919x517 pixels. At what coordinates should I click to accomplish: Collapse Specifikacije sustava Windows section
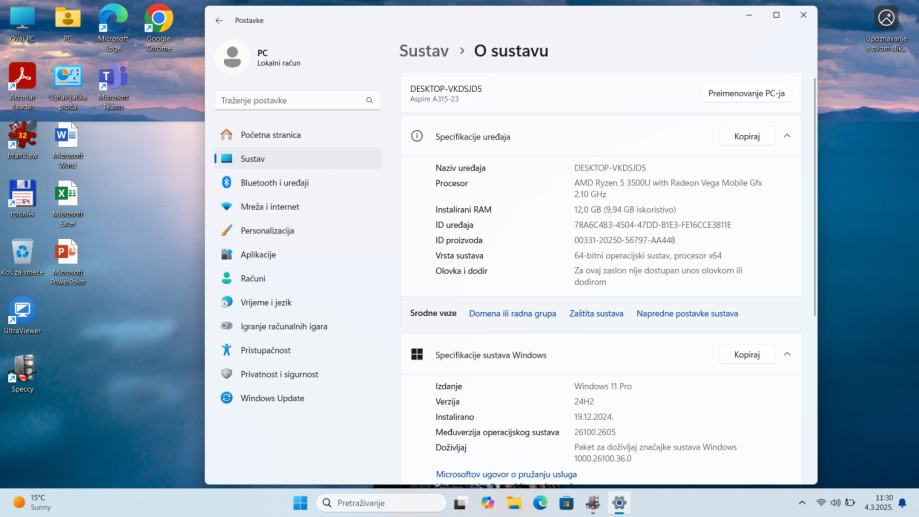click(787, 354)
